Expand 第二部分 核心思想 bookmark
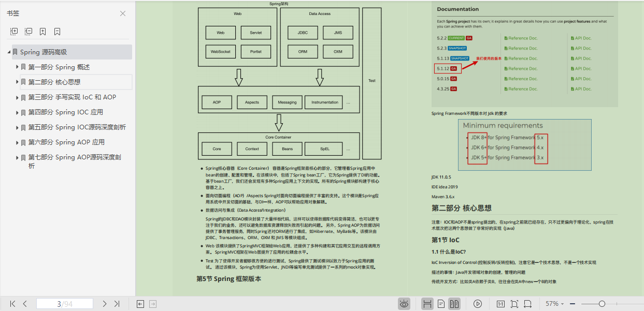The width and height of the screenshot is (644, 311). (x=17, y=82)
